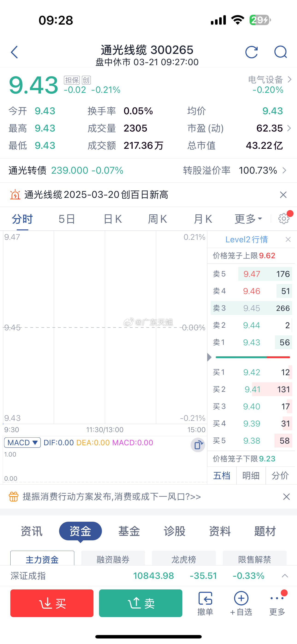Select 卖3 row at 9.45

click(x=251, y=308)
